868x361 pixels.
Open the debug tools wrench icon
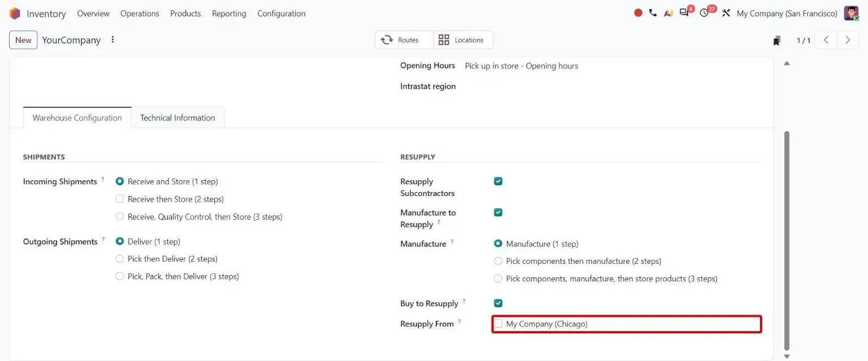coord(726,12)
